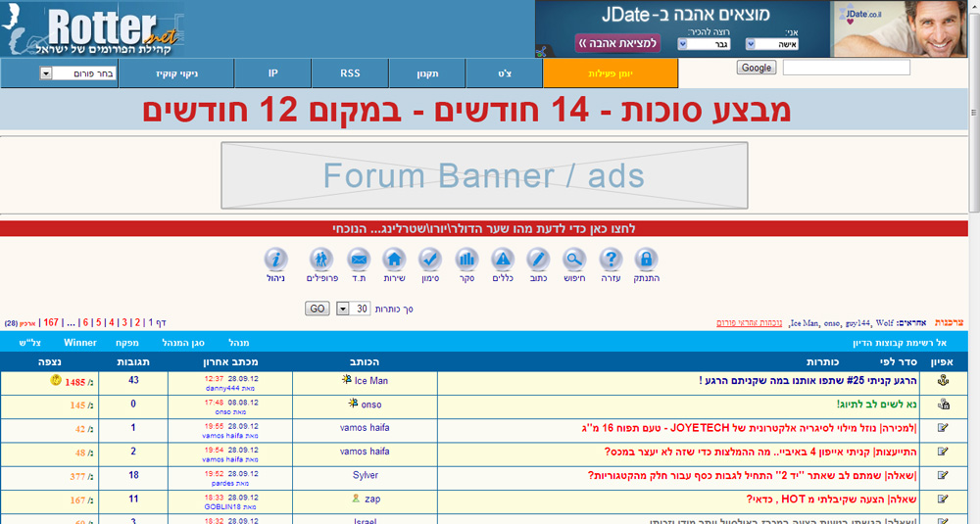Click the Google search button
The width and height of the screenshot is (980, 524).
click(756, 68)
